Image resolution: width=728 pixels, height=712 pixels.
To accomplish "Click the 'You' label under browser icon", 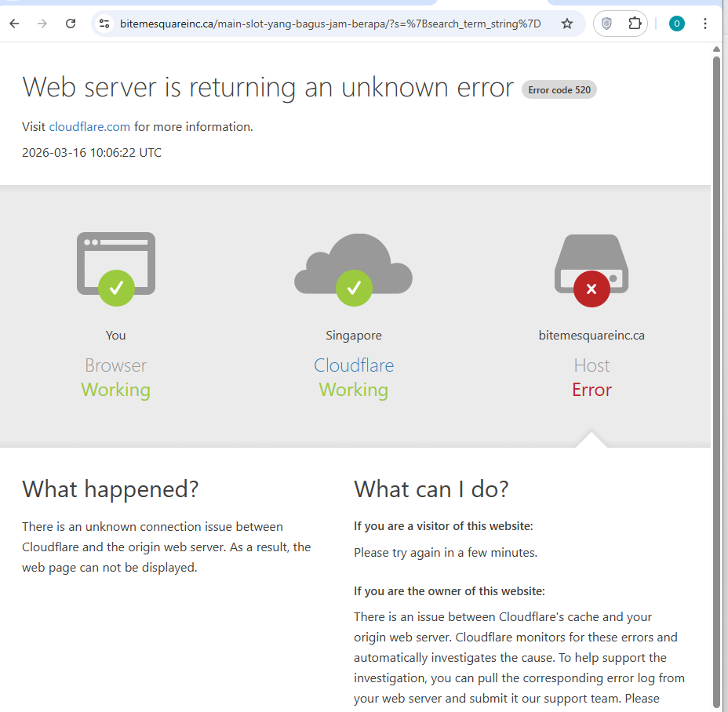I will tap(115, 336).
